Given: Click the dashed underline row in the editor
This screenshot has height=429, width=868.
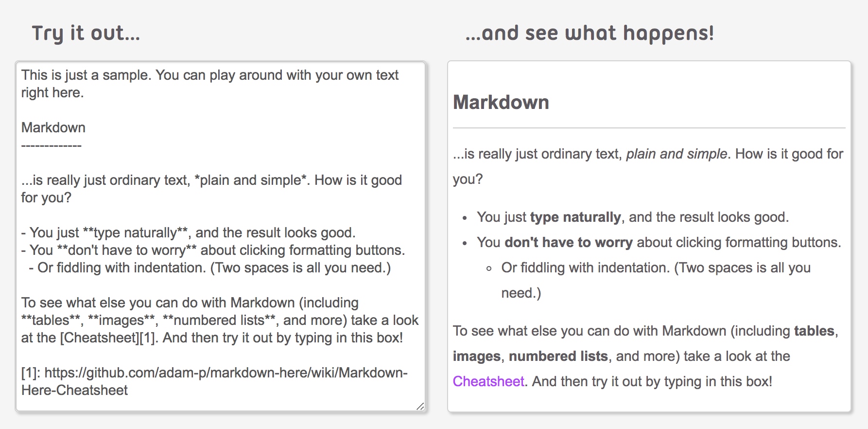Looking at the screenshot, I should point(52,145).
